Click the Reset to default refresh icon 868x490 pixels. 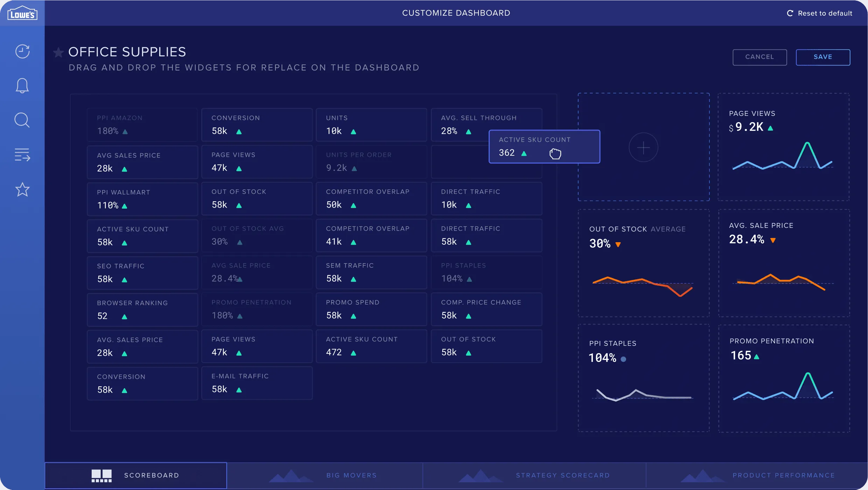tap(790, 13)
